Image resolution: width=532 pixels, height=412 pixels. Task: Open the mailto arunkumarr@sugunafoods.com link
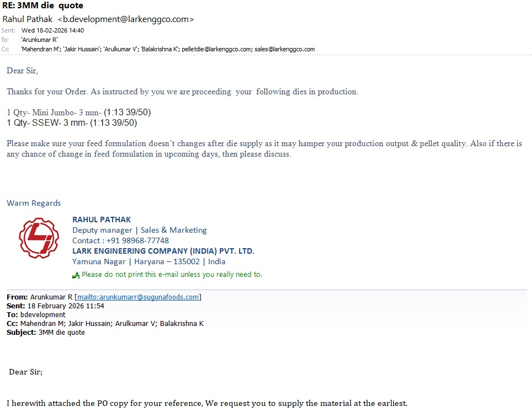pyautogui.click(x=138, y=297)
